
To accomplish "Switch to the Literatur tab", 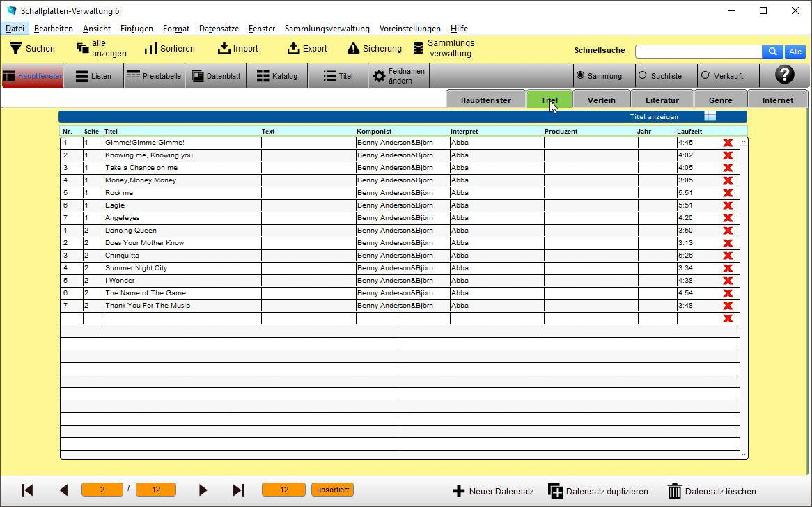I will pyautogui.click(x=662, y=100).
